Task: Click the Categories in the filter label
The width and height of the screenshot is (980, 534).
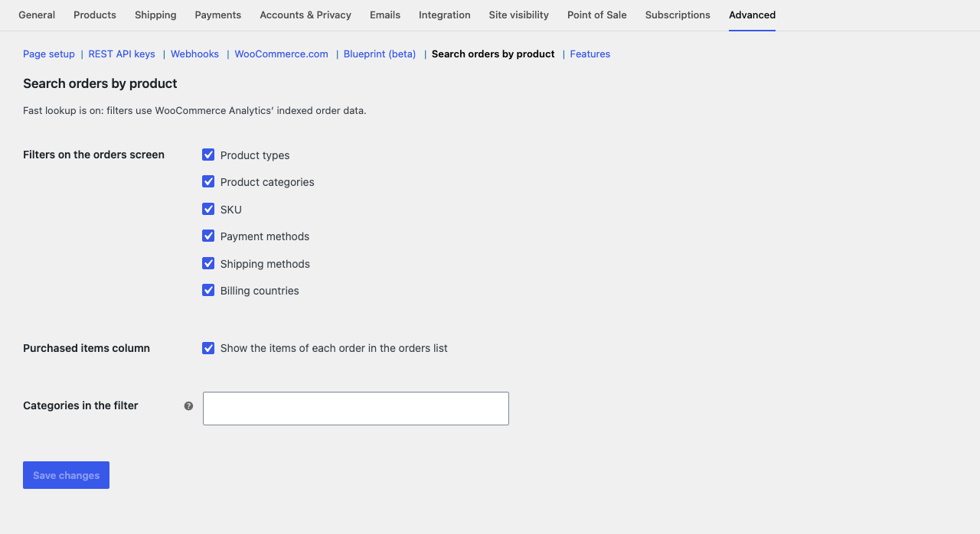Action: click(80, 405)
